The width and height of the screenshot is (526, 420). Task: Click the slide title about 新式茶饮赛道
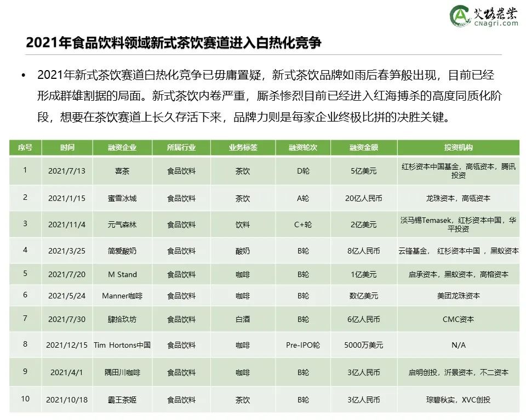tap(174, 43)
